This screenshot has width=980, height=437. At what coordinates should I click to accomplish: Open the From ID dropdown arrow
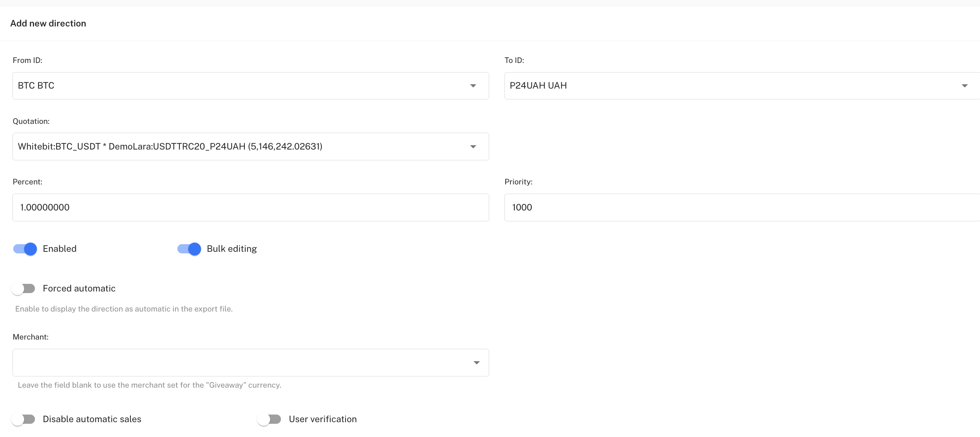473,86
